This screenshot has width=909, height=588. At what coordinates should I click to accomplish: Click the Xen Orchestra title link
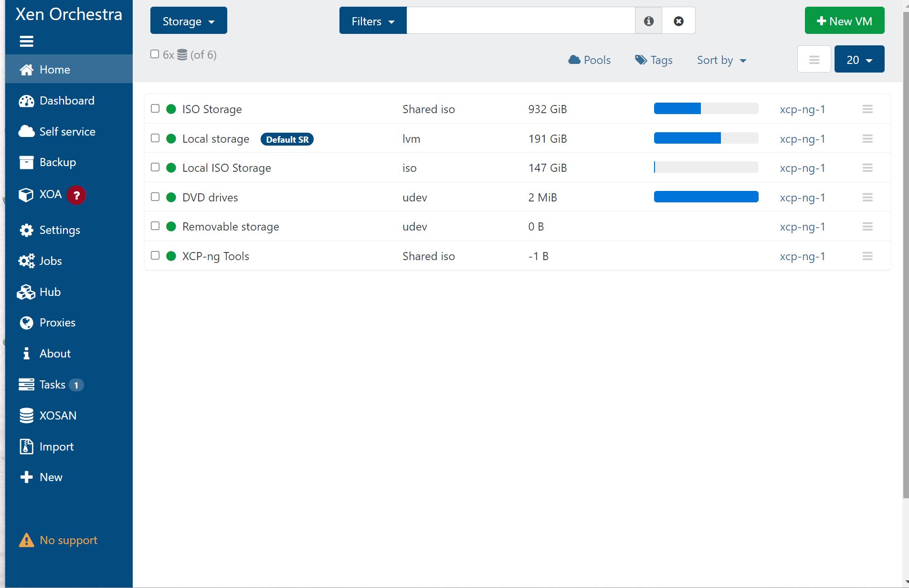coord(69,14)
